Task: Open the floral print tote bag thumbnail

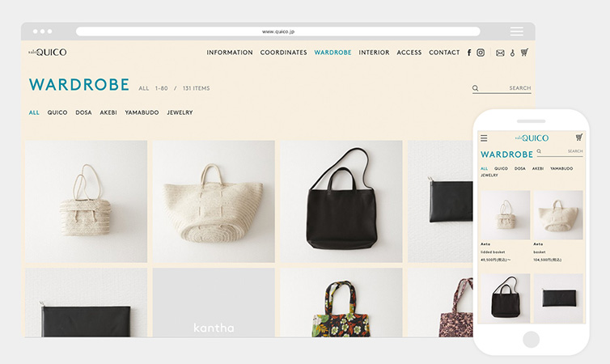Action: point(341,303)
